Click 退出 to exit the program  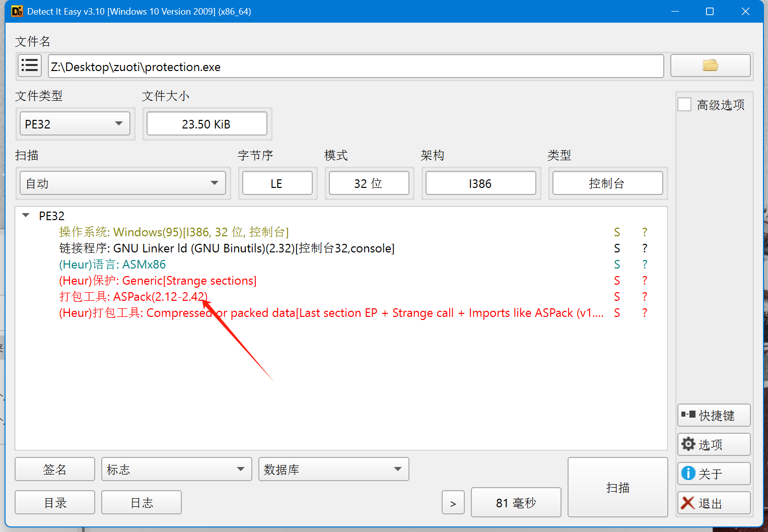pyautogui.click(x=714, y=503)
